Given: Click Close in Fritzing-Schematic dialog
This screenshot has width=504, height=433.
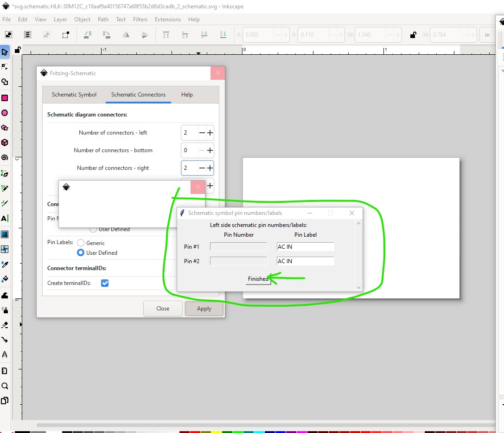Looking at the screenshot, I should (163, 309).
